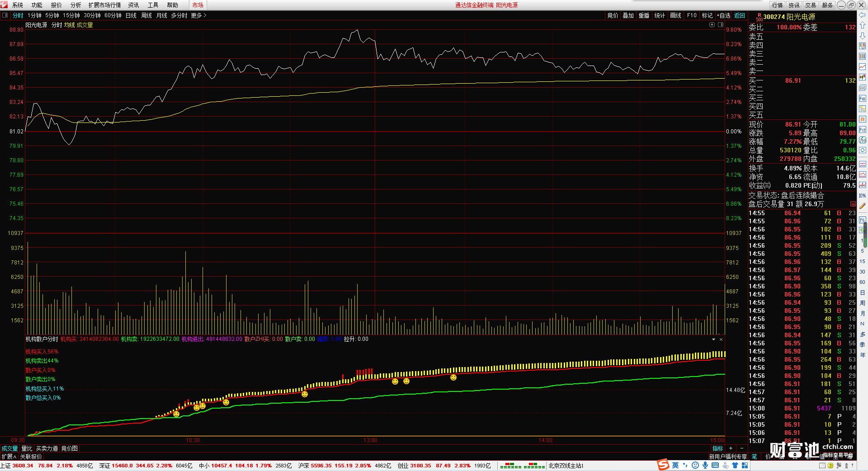Click the tree structure icon in sidebar

point(862,108)
